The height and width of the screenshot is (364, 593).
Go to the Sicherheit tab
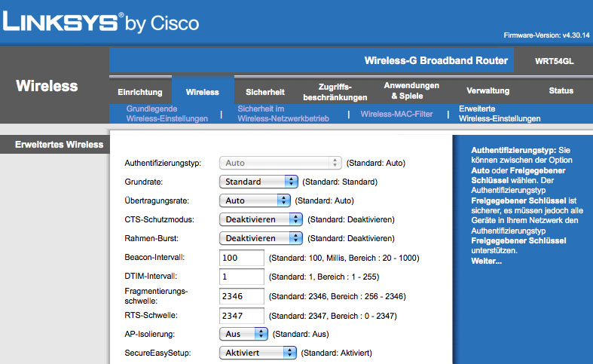(x=265, y=92)
